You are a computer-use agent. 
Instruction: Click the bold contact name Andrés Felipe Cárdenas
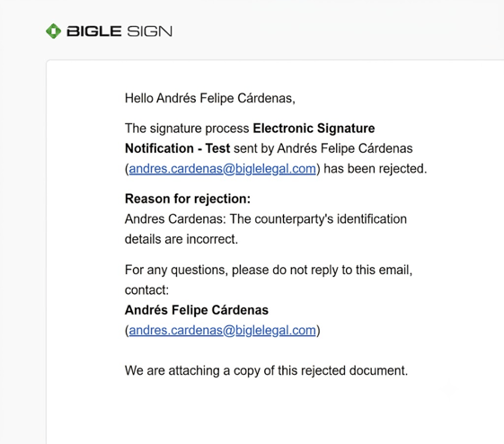tap(197, 310)
